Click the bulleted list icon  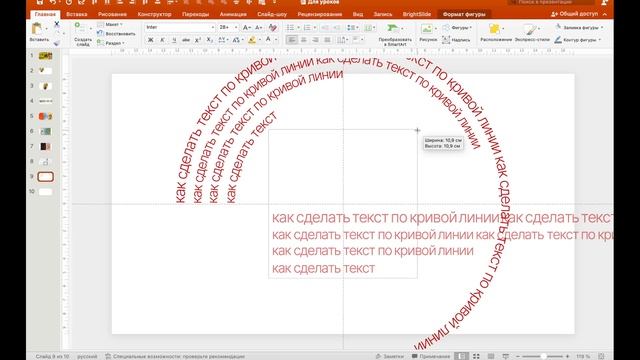pos(290,27)
